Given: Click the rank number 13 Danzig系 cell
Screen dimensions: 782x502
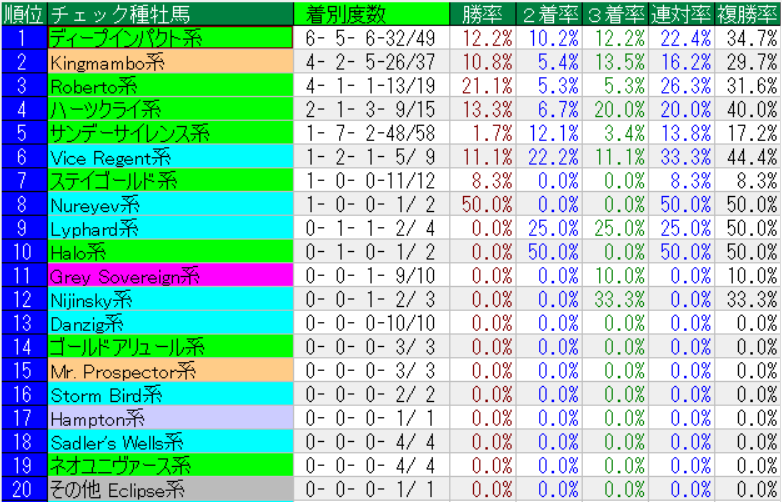Looking at the screenshot, I should (23, 322).
